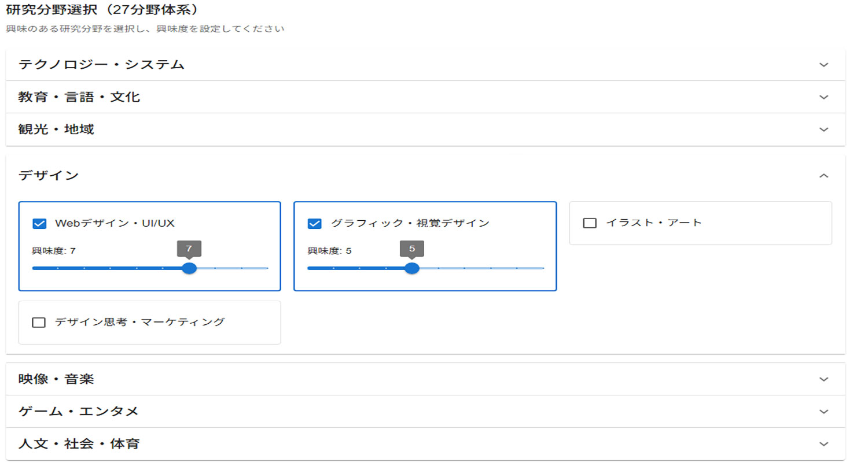Viewport: 868px width, 470px height.
Task: Expand the テクノロジー・システム chevron icon
Action: click(823, 65)
